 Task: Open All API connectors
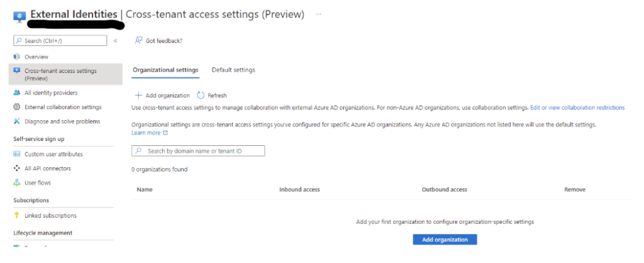(48, 169)
